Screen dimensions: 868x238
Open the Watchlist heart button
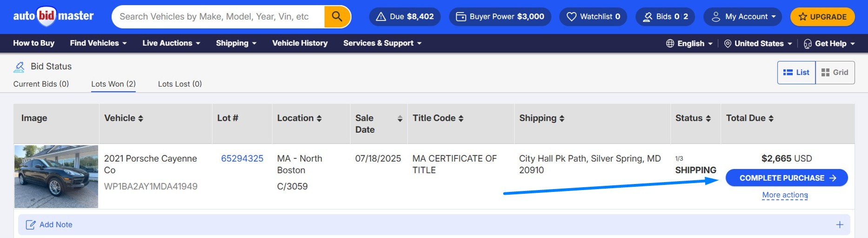[593, 17]
